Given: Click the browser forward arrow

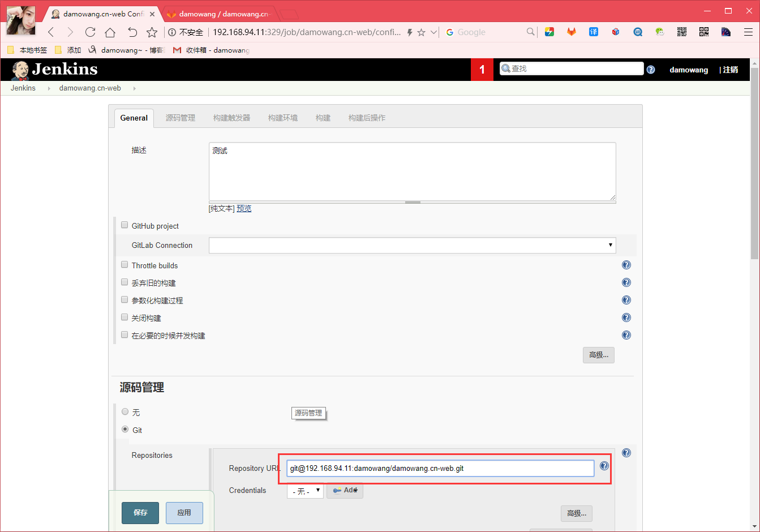Looking at the screenshot, I should click(x=70, y=32).
